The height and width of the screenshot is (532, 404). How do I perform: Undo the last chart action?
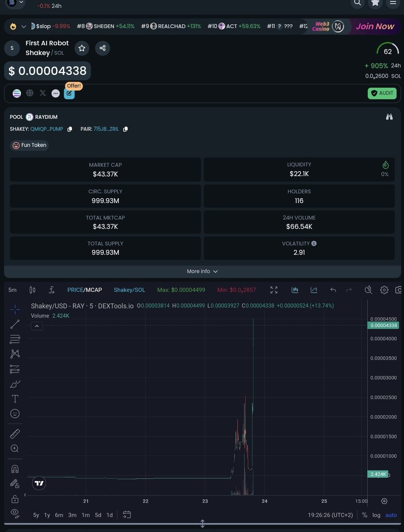click(333, 289)
